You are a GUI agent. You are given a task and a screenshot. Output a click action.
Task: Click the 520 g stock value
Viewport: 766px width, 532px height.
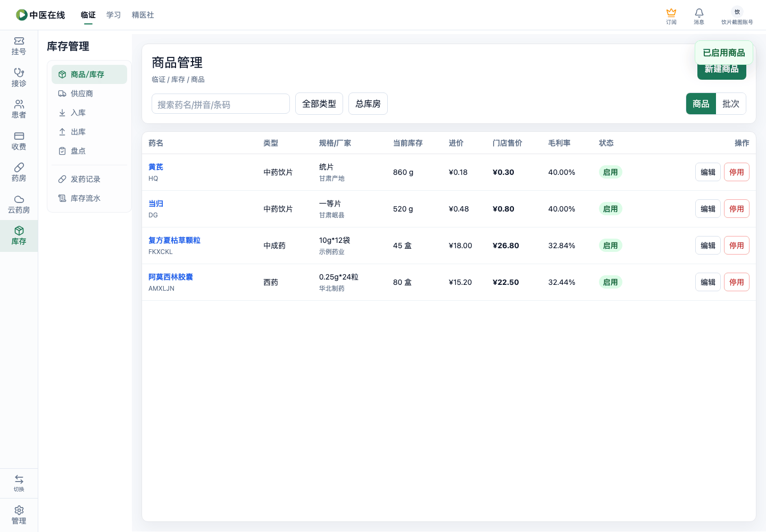(403, 209)
